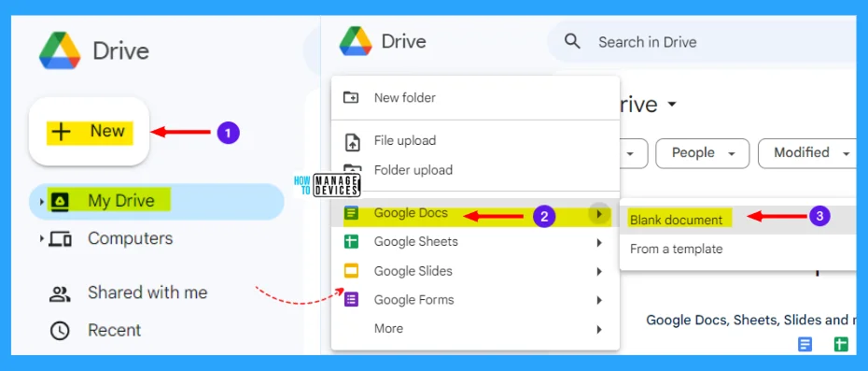
Task: Click the My Drive icon in sidebar
Action: tap(60, 201)
